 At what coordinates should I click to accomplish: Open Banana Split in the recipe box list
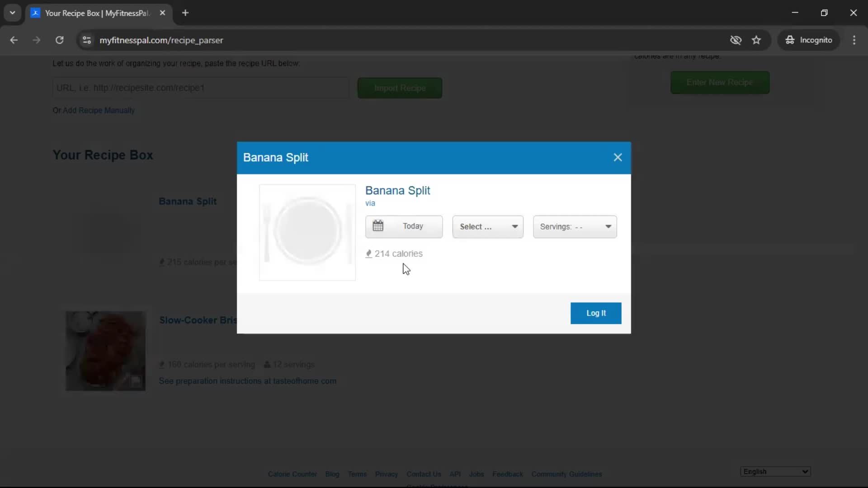point(188,201)
